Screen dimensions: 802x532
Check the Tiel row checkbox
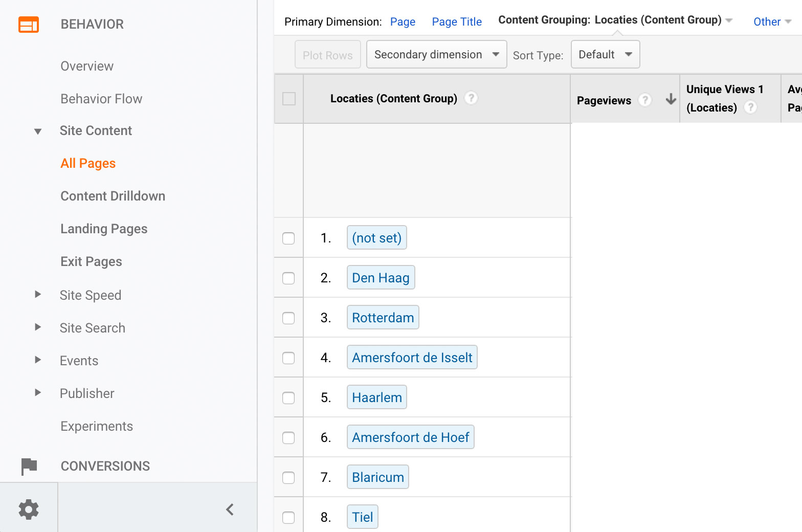(x=288, y=518)
